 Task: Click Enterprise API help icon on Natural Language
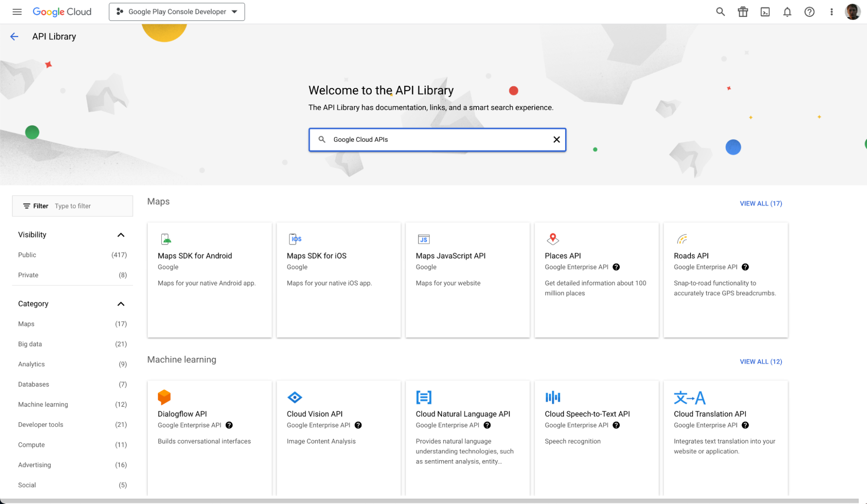point(487,425)
